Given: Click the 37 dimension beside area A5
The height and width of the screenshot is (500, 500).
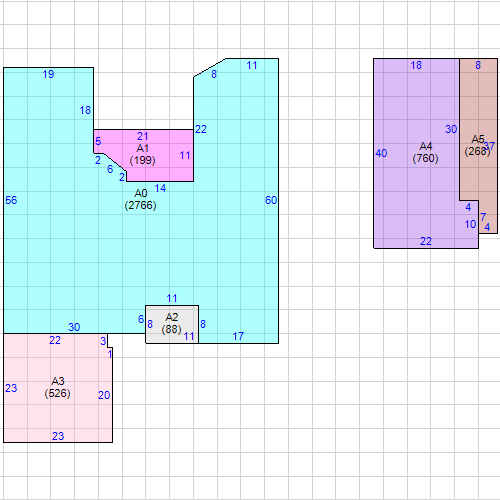Looking at the screenshot, I should 490,146.
